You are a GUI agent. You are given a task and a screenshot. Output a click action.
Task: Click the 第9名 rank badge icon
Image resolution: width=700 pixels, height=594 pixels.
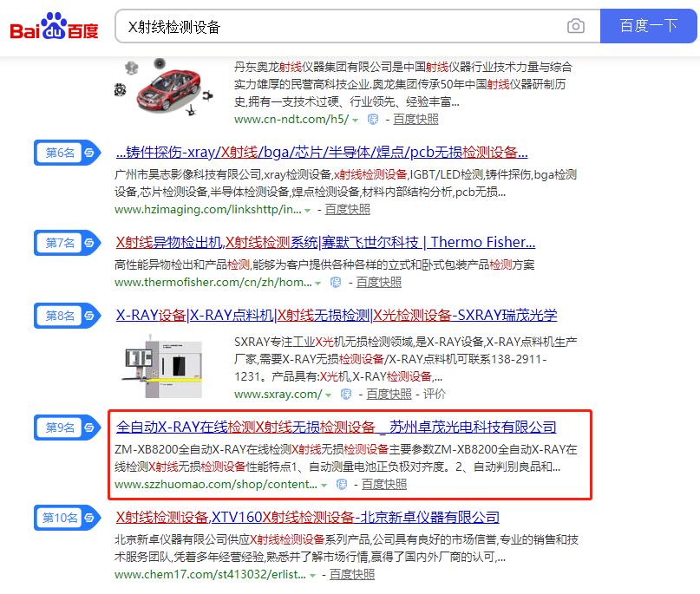68,428
